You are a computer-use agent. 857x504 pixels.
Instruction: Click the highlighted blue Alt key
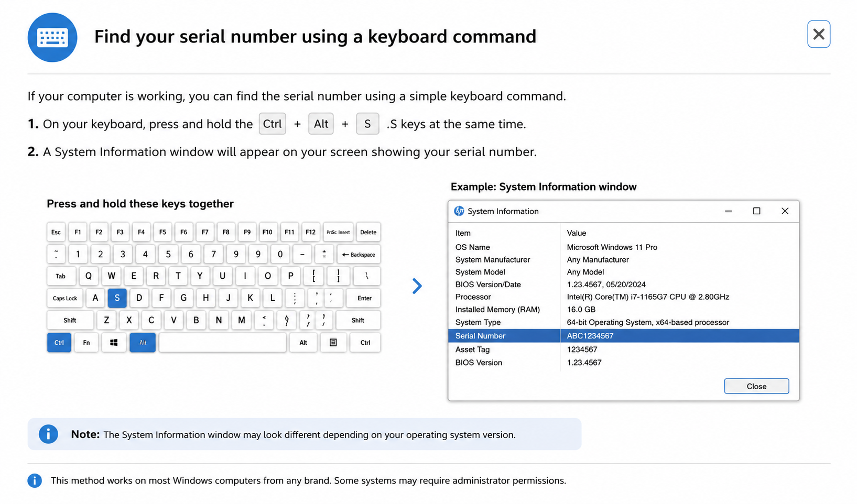(x=143, y=343)
